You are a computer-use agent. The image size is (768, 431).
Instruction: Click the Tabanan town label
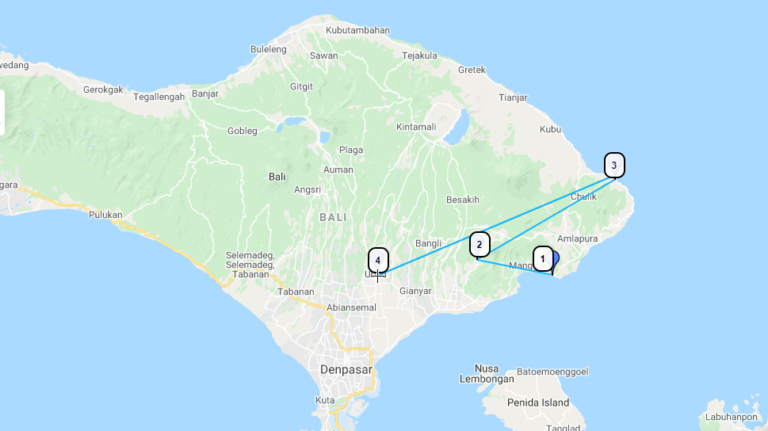point(296,292)
